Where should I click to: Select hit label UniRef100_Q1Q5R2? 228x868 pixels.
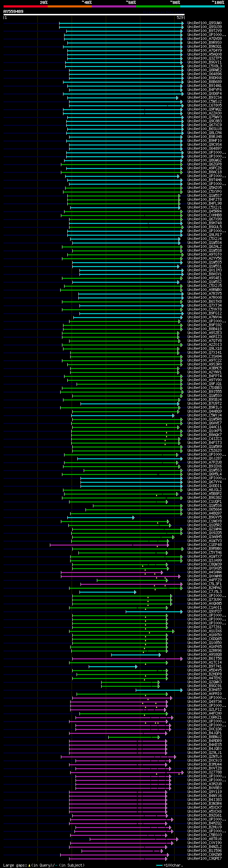pos(204,525)
